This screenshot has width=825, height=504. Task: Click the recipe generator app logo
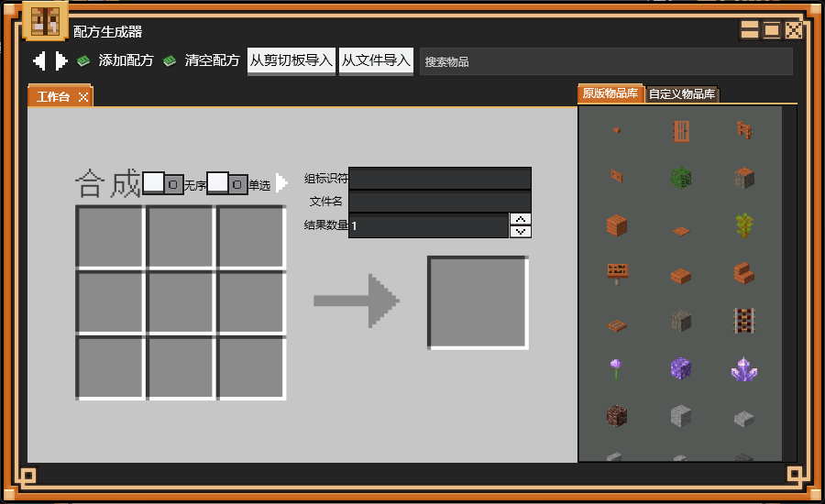point(45,21)
